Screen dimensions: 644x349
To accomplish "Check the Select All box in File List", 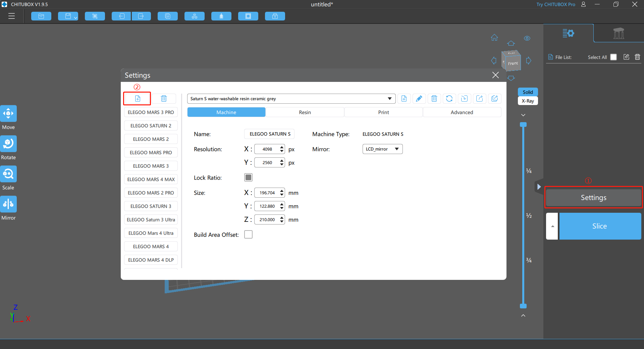I will pos(613,57).
